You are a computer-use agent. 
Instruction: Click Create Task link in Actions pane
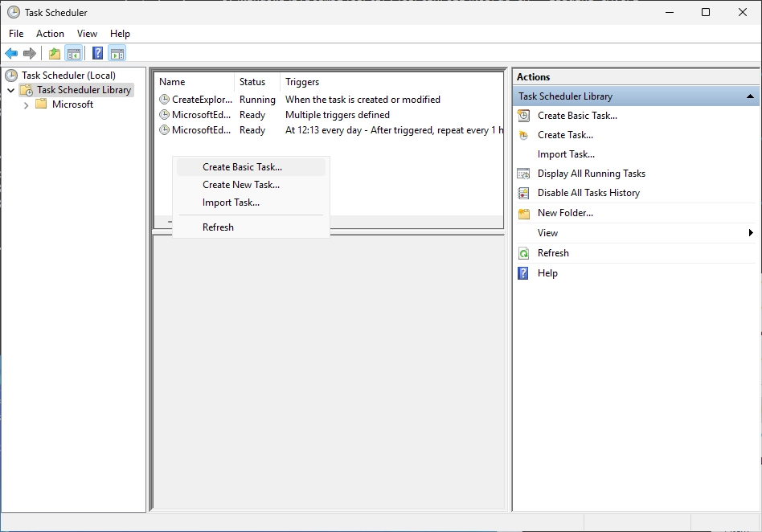[565, 135]
